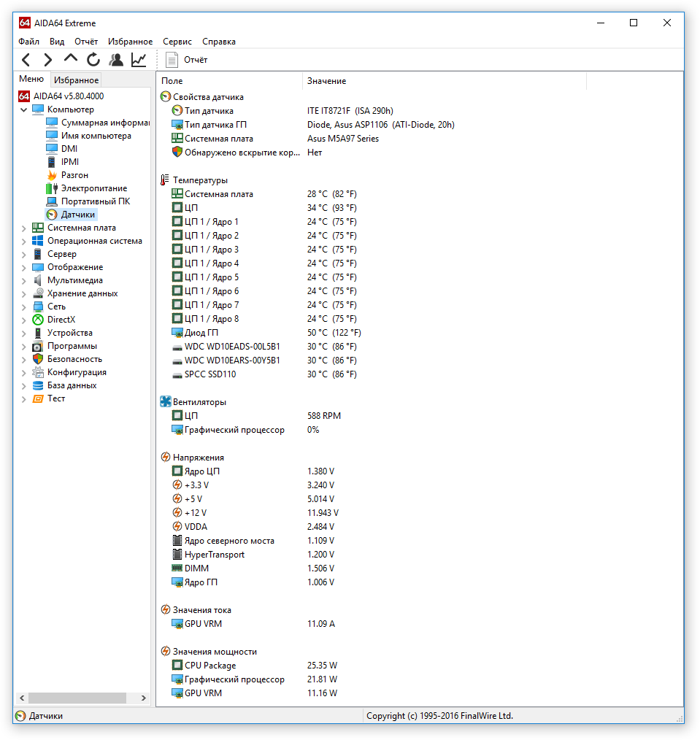Click the Температуры thermometer icon
This screenshot has height=740, width=700.
(x=164, y=180)
